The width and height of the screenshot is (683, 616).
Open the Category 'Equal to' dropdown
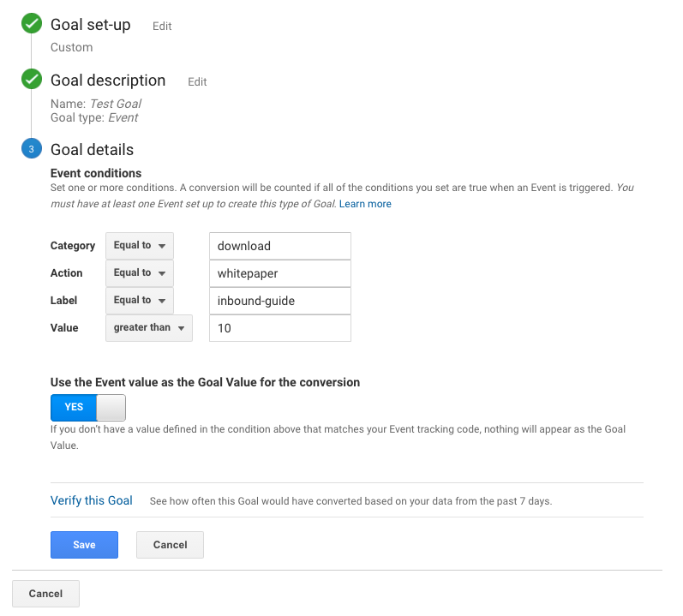click(140, 246)
